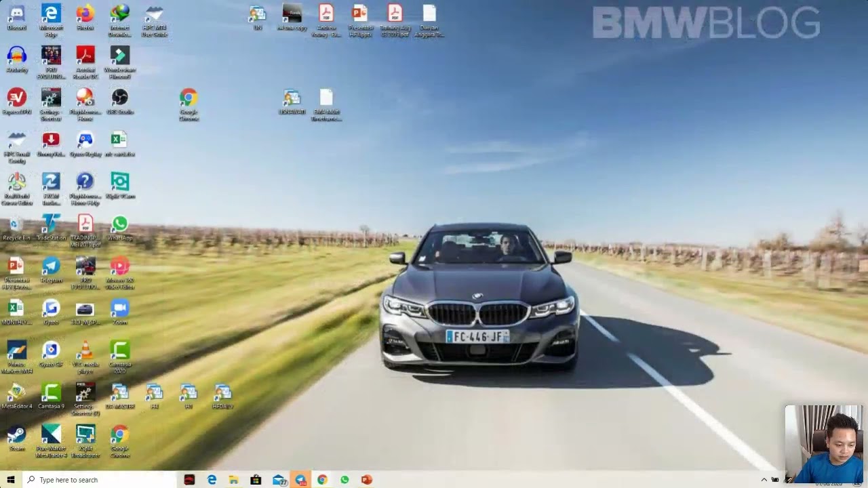Image resolution: width=868 pixels, height=488 pixels.
Task: Open PowerPoint from the taskbar
Action: (x=367, y=480)
